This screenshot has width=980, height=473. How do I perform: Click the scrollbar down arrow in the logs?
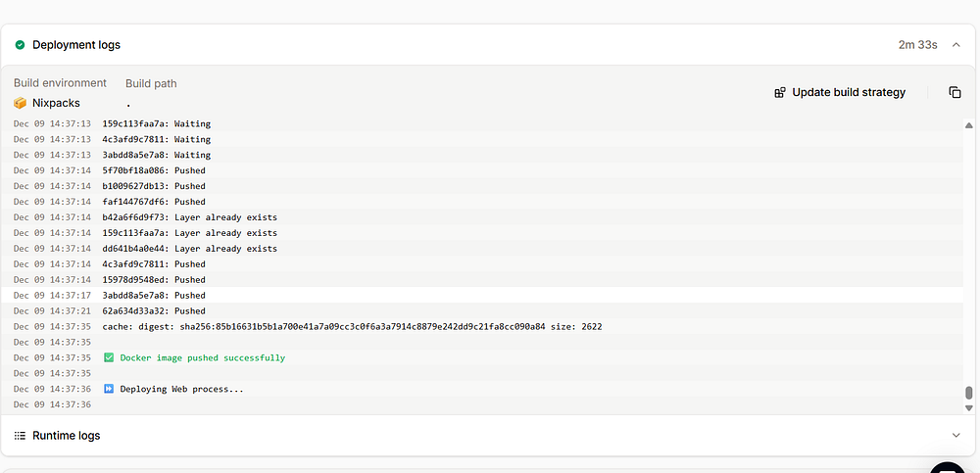(x=969, y=407)
